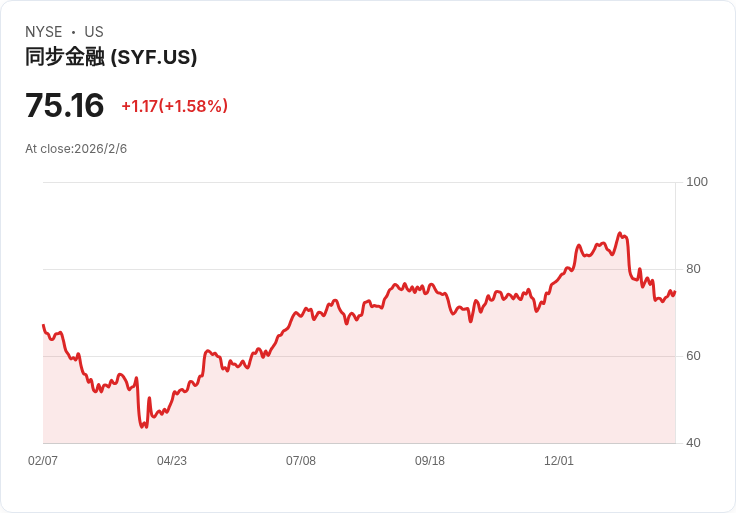This screenshot has height=513, width=736.
Task: Click the rightmost end of the price line
Action: point(675,292)
